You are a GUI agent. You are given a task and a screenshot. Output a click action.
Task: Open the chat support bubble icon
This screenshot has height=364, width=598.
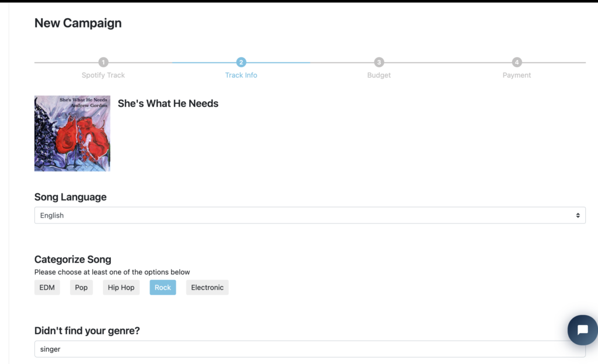click(582, 330)
